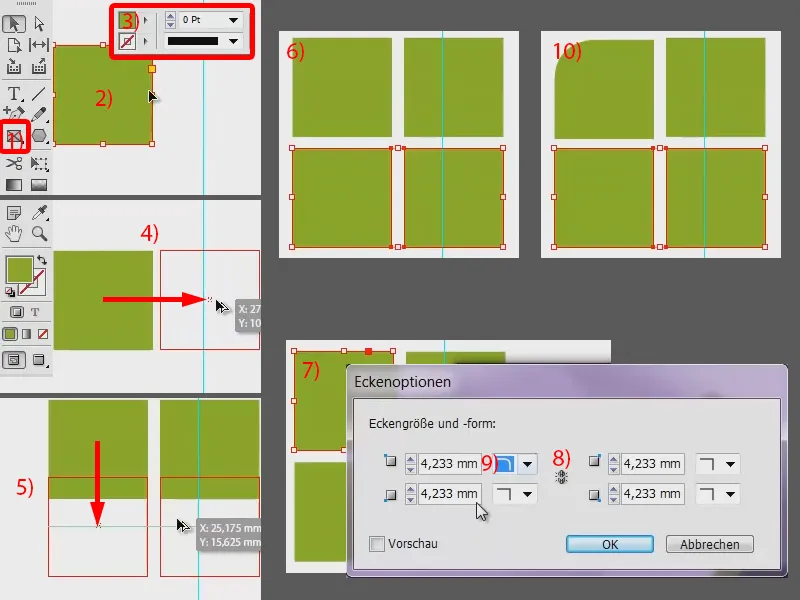Click top-left corner size stepper

click(x=411, y=464)
